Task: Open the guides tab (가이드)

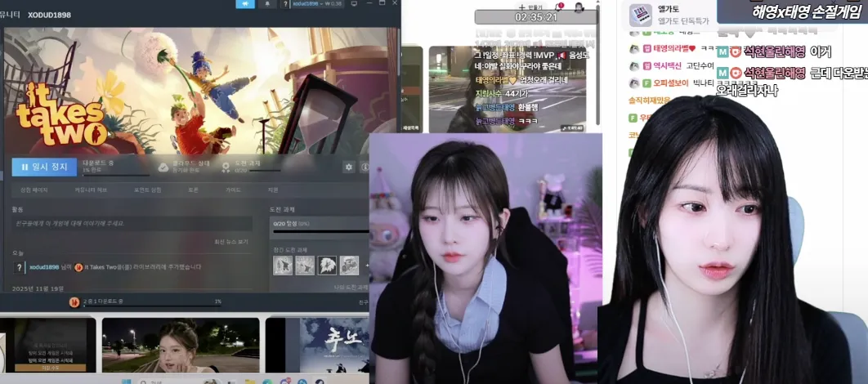Action: tap(233, 190)
